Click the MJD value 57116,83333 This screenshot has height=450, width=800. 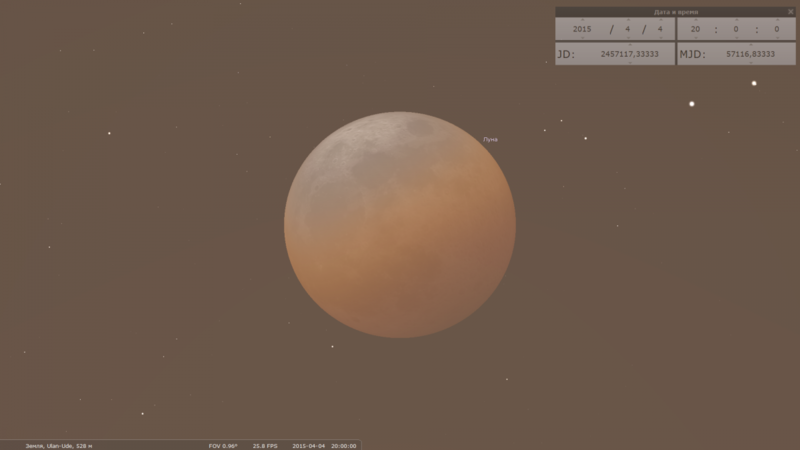748,54
